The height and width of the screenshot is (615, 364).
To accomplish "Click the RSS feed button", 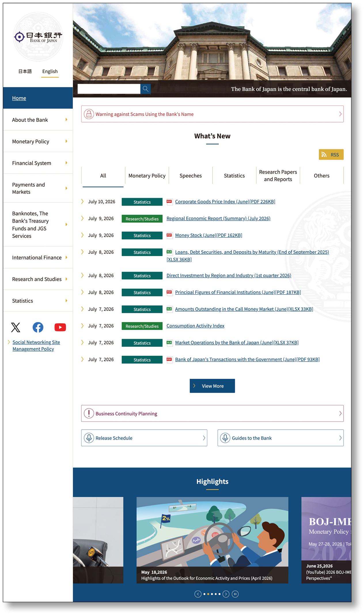I will 331,155.
